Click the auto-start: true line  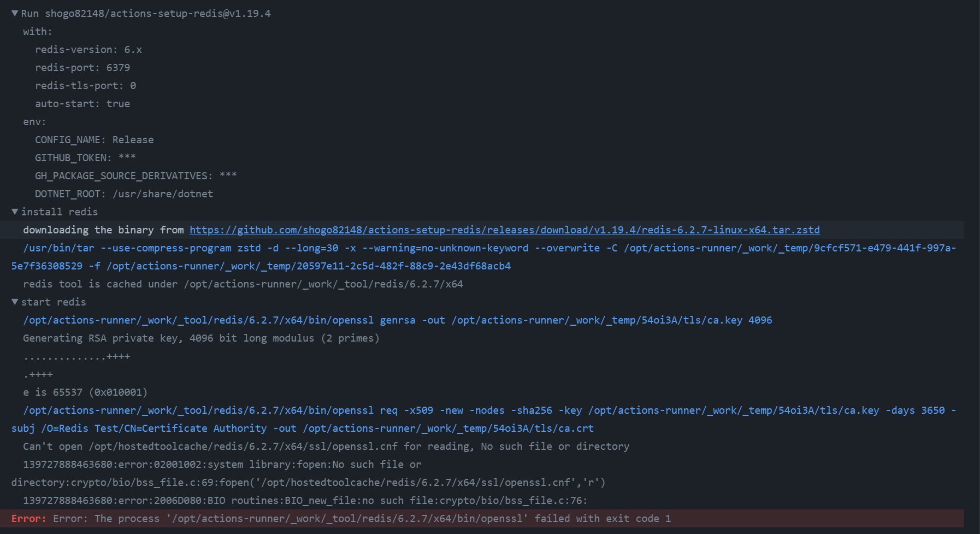(82, 103)
